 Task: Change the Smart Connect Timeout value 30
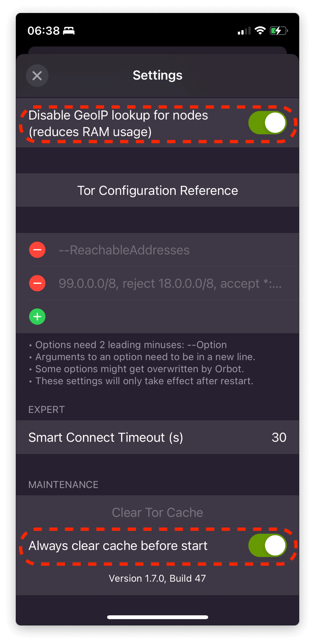(x=279, y=437)
